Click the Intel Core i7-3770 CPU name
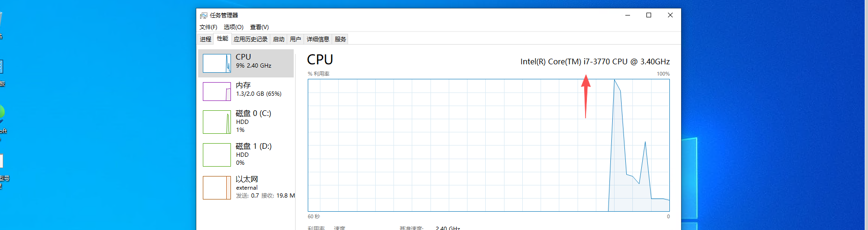 click(x=595, y=61)
